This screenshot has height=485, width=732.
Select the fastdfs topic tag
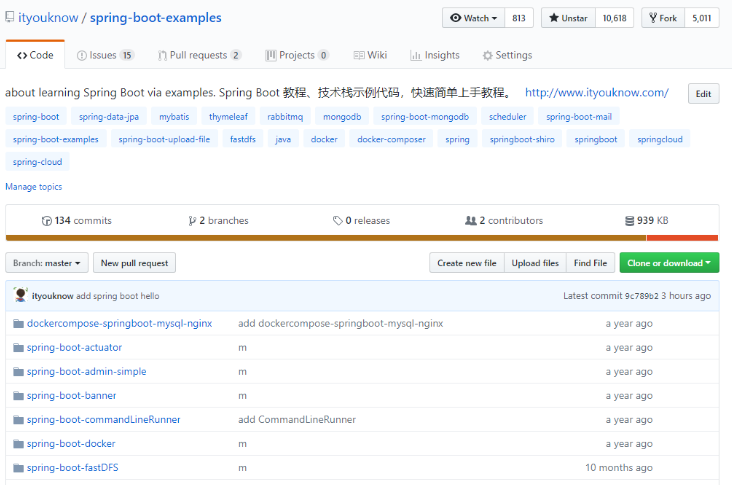(243, 139)
